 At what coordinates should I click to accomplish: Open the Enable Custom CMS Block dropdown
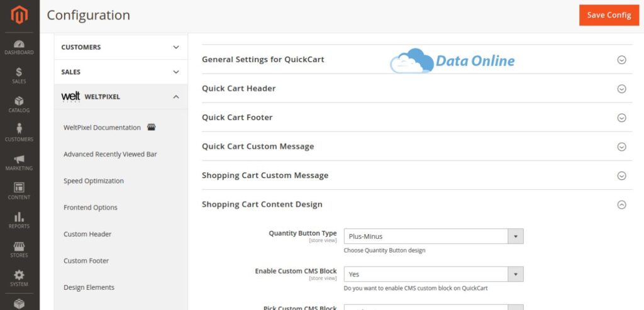(433, 274)
